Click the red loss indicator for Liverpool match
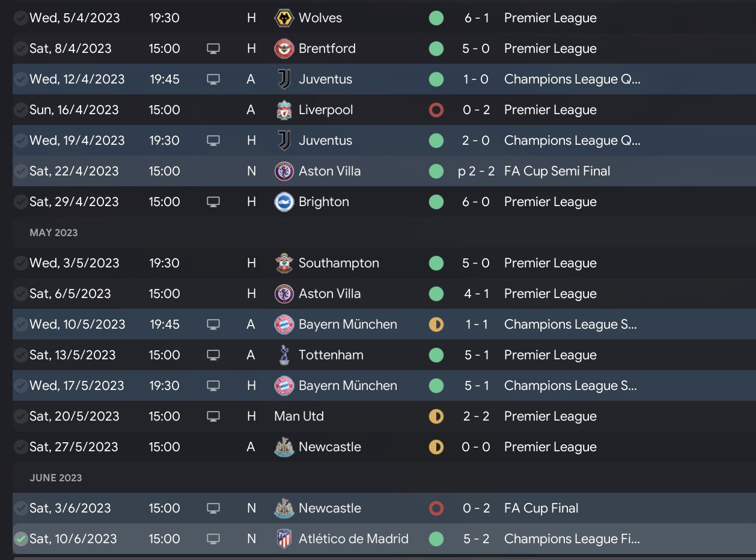Viewport: 756px width, 560px height. (436, 110)
